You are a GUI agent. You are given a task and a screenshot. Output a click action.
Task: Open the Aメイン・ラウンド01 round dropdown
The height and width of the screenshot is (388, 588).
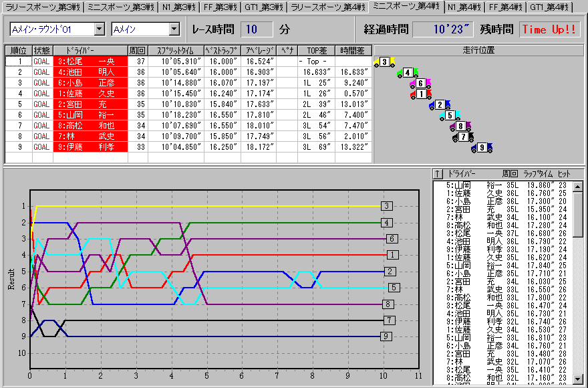point(100,29)
